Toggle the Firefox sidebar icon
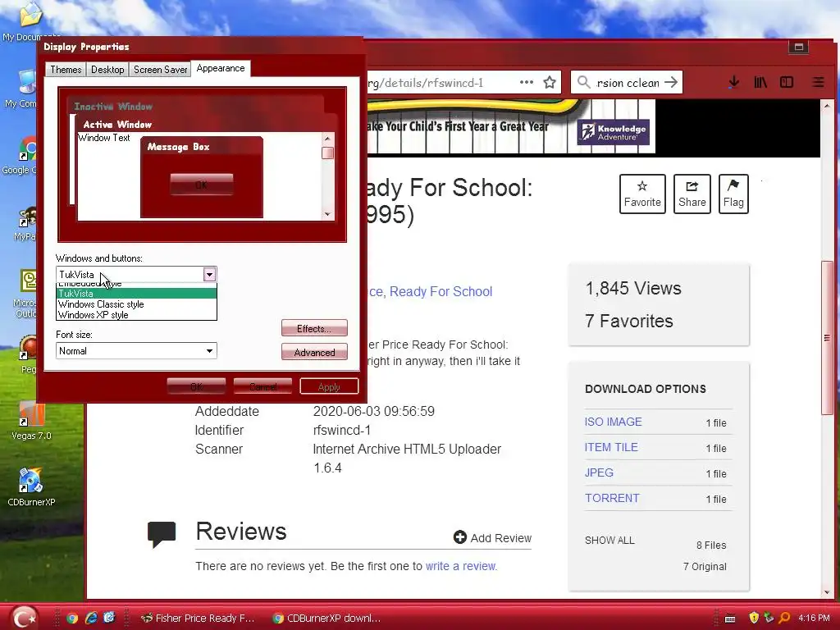 point(787,83)
